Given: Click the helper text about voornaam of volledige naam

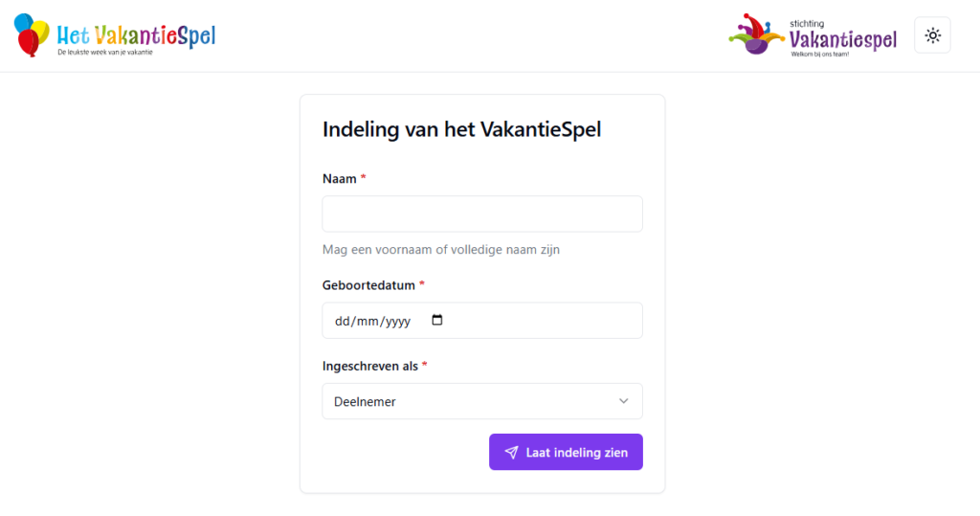Looking at the screenshot, I should coord(440,250).
